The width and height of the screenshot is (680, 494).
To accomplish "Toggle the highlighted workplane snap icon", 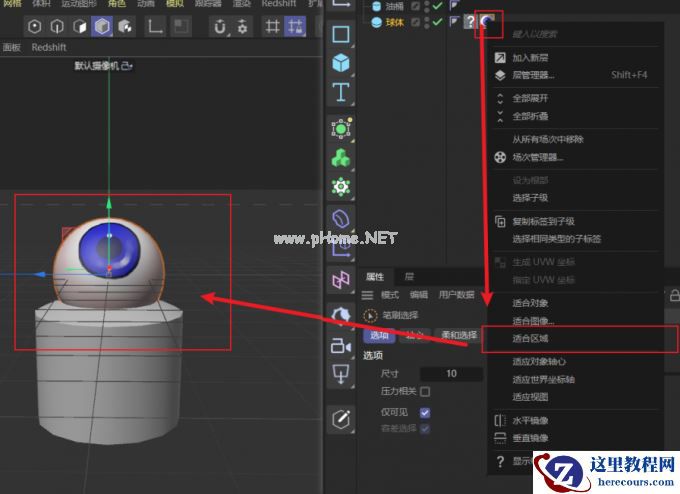I will pyautogui.click(x=295, y=26).
